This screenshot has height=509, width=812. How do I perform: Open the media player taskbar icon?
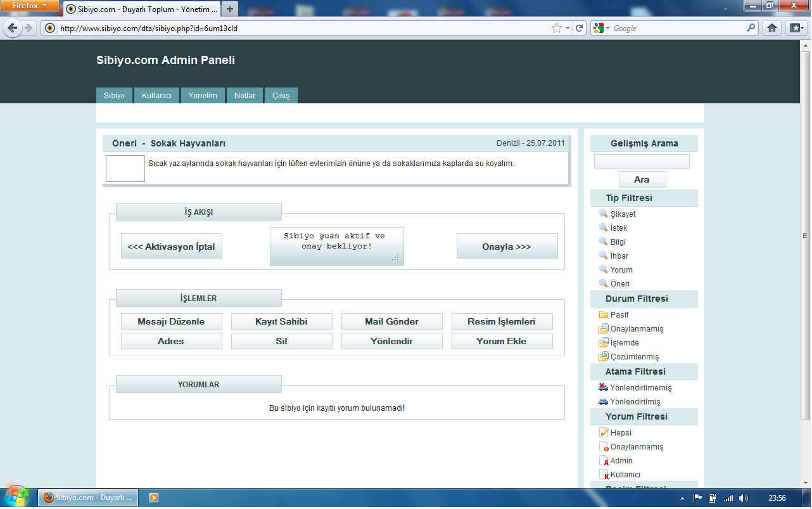click(x=153, y=498)
